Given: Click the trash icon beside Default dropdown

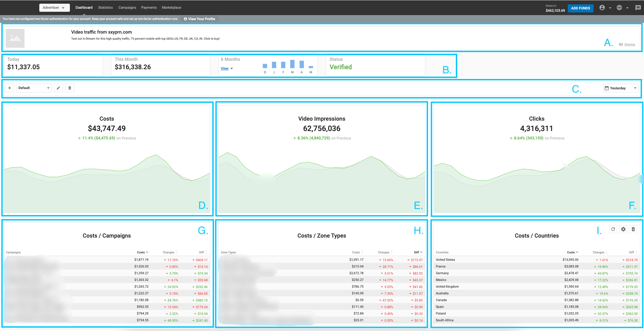Looking at the screenshot, I should (x=70, y=88).
